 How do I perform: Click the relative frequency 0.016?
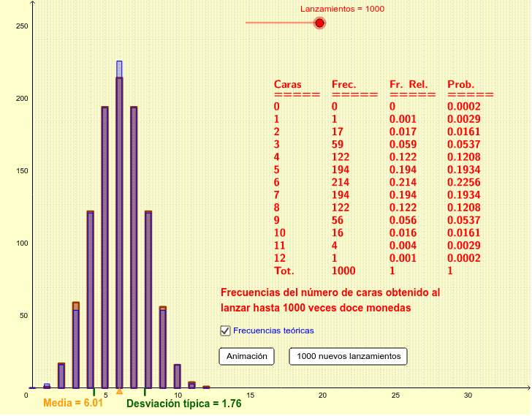pos(403,232)
